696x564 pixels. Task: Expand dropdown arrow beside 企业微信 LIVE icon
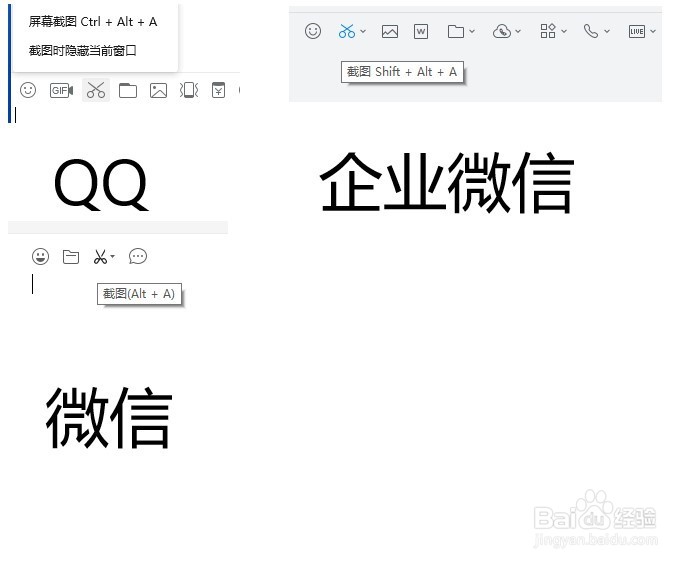[x=652, y=31]
